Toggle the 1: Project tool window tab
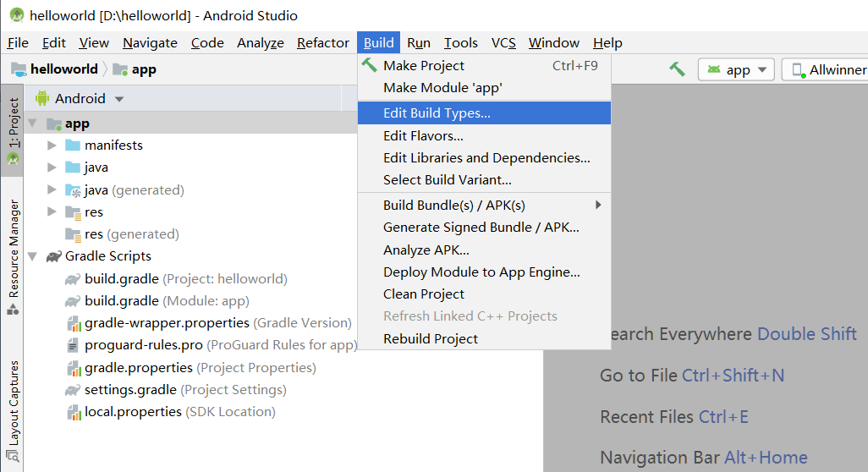This screenshot has width=868, height=472. 12,130
